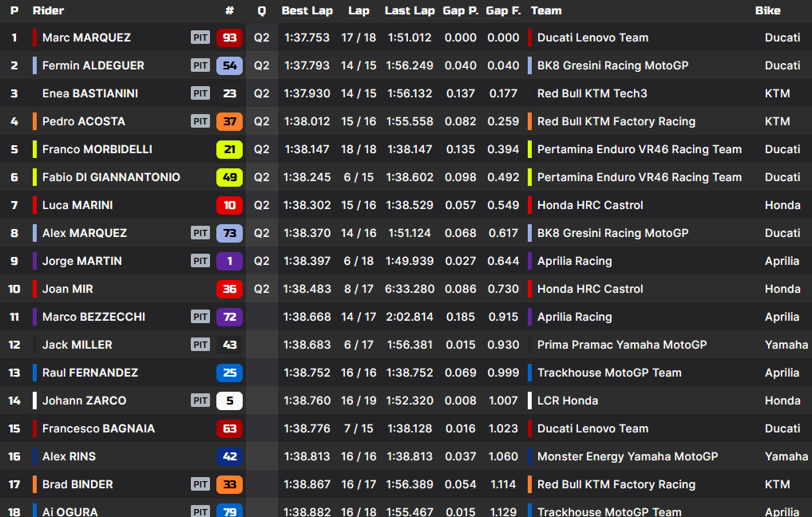Click Raul FERNANDEZ number 25 badge
The height and width of the screenshot is (517, 812).
[229, 373]
